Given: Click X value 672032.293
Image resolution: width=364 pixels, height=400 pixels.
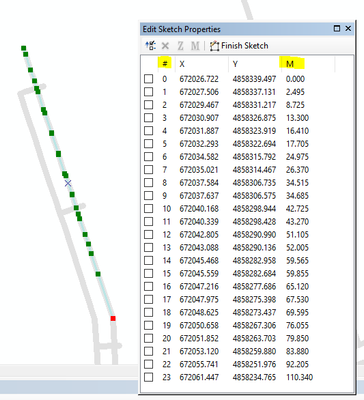Looking at the screenshot, I should tap(199, 144).
